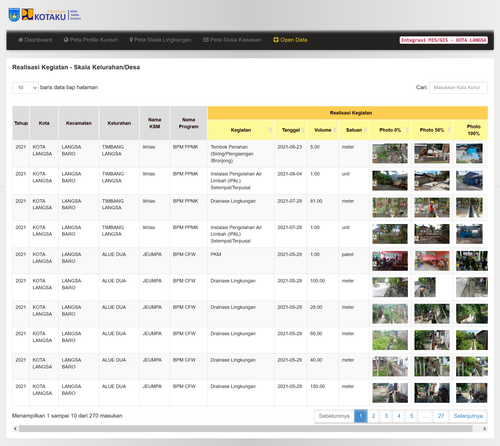
Task: Open Photo 50% thumbnail for PKM row
Action: [432, 261]
